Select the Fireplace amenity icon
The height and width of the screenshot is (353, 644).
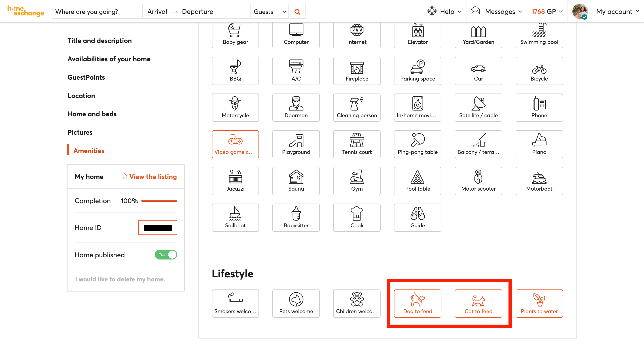click(356, 71)
